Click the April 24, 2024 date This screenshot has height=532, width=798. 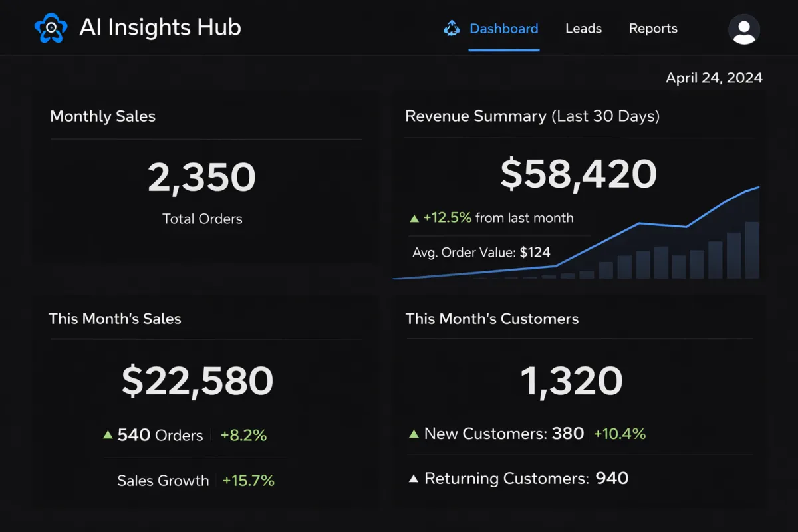(714, 78)
